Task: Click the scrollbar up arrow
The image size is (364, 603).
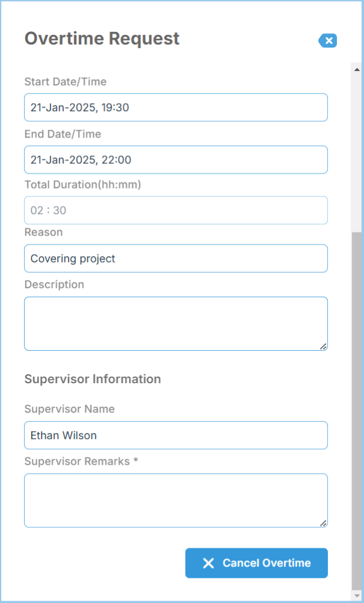Action: click(356, 67)
